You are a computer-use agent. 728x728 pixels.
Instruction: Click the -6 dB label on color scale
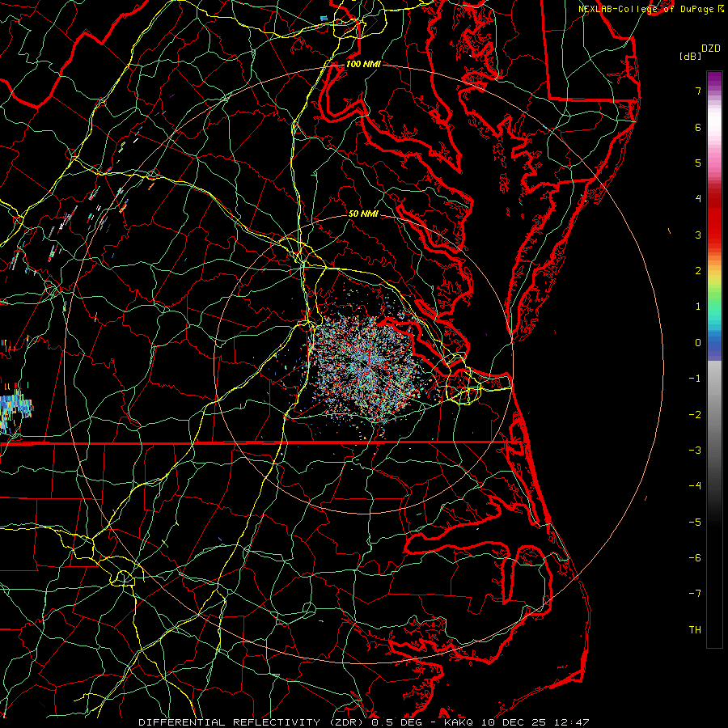point(695,558)
